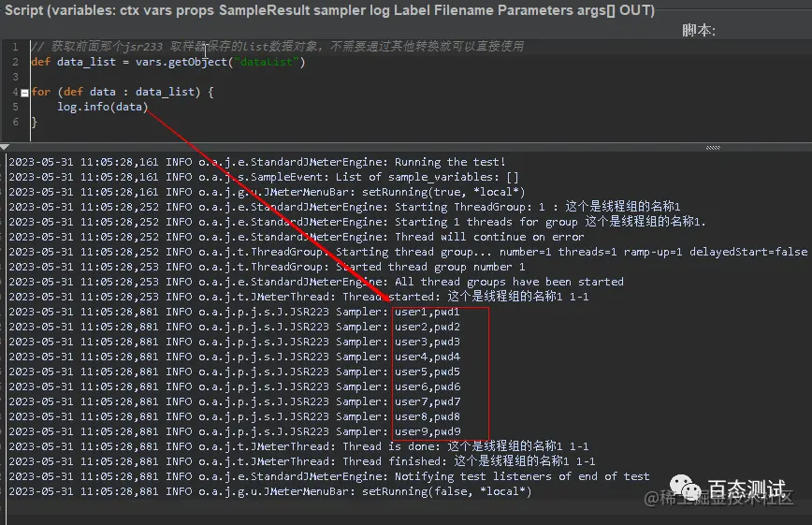
Task: Click the 'Thread will continue on error' line
Action: [x=297, y=237]
